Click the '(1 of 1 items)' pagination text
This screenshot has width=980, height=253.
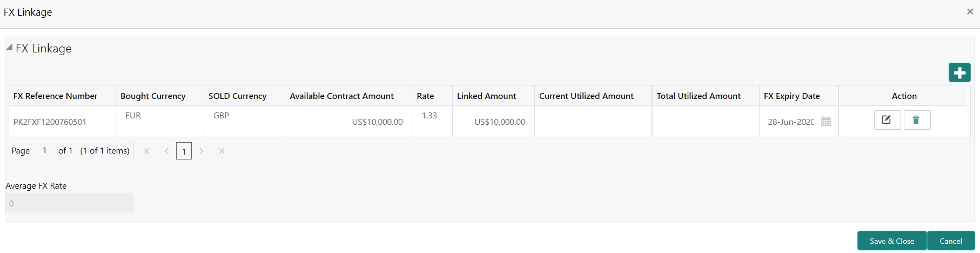tap(105, 151)
